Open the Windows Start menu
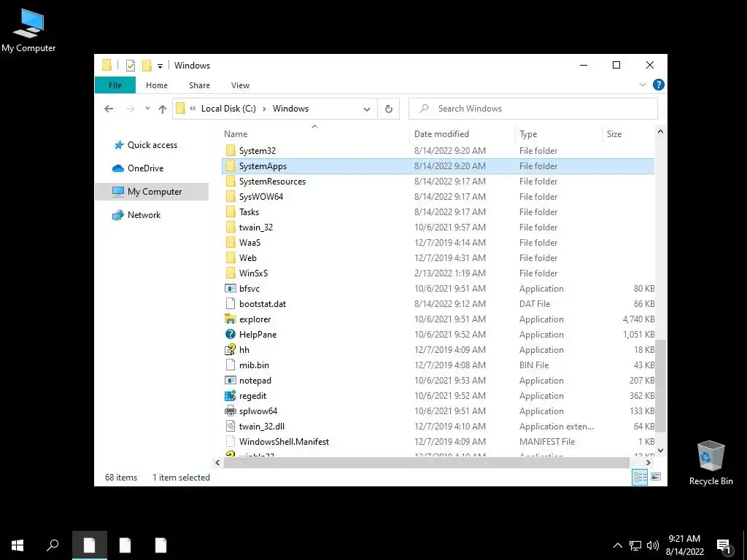 coord(18,545)
